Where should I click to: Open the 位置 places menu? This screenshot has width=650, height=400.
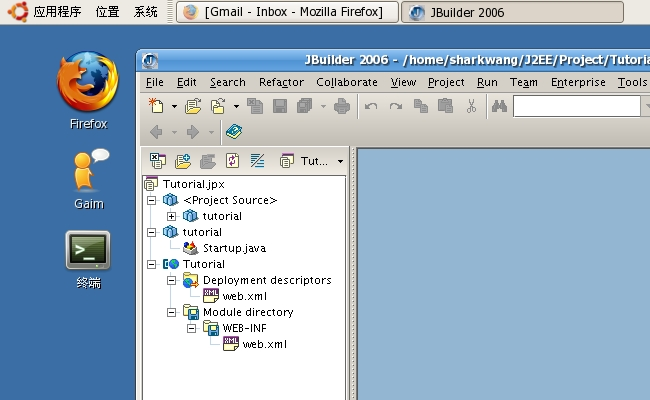point(107,12)
